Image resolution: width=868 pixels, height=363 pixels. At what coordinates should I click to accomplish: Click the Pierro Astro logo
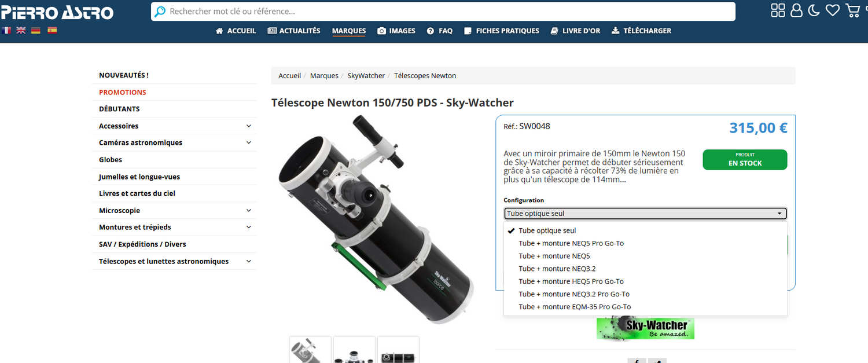tap(57, 12)
